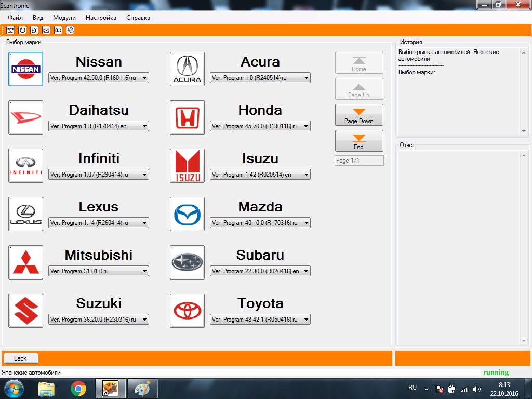Click the Page 1/1 indicator field
This screenshot has height=399, width=532.
[x=359, y=161]
